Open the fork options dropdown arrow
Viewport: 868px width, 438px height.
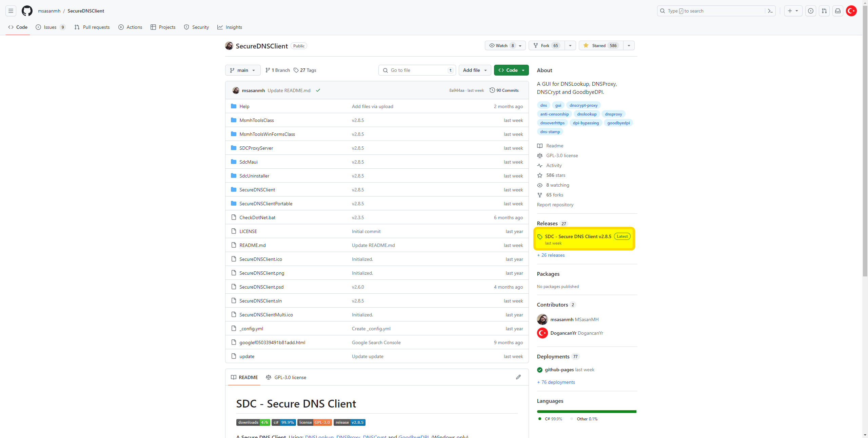[570, 45]
